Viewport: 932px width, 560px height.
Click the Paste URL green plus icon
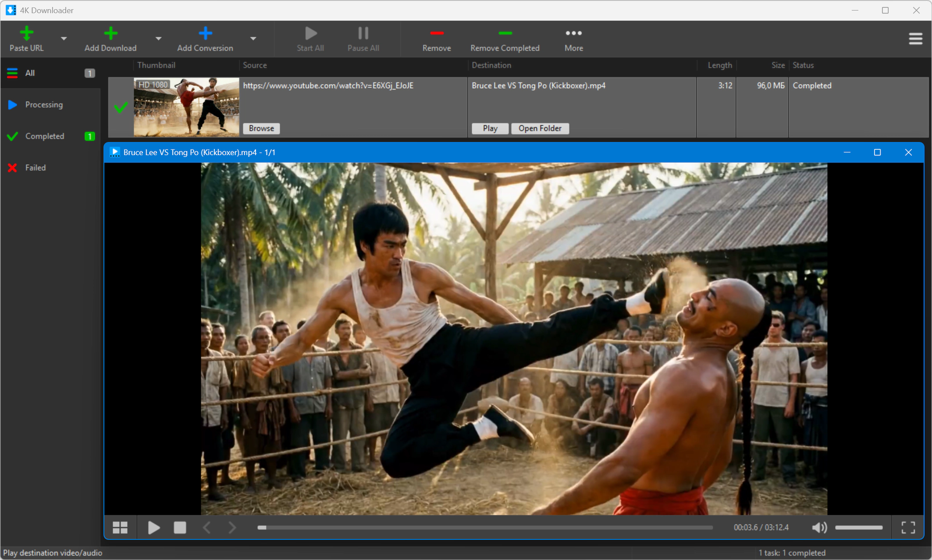(x=27, y=33)
